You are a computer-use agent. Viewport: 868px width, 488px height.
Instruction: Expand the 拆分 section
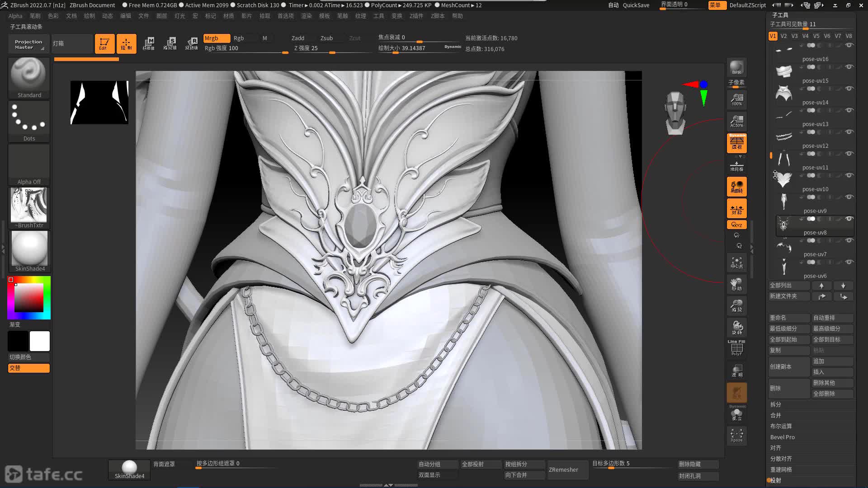coord(776,404)
